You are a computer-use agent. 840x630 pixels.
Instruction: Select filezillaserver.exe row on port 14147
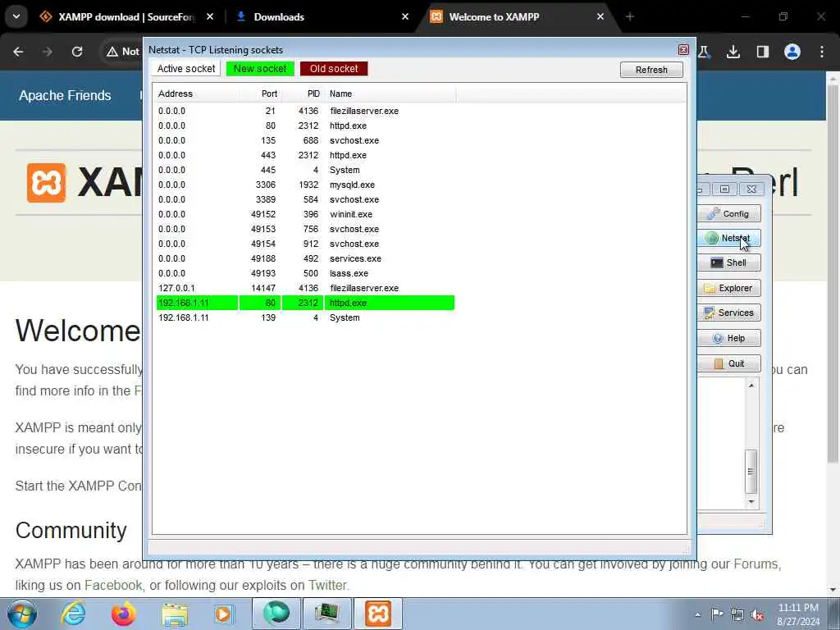[305, 288]
